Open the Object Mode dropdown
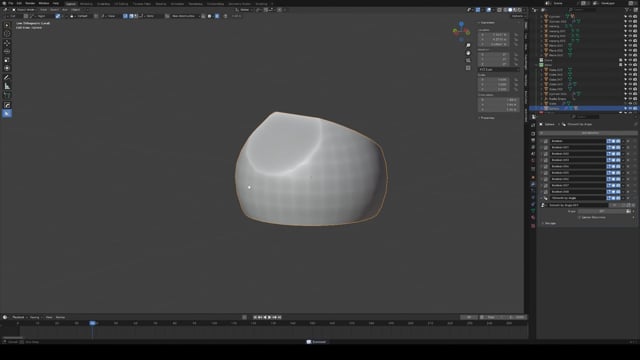Screen dimensions: 640x360 [24, 10]
